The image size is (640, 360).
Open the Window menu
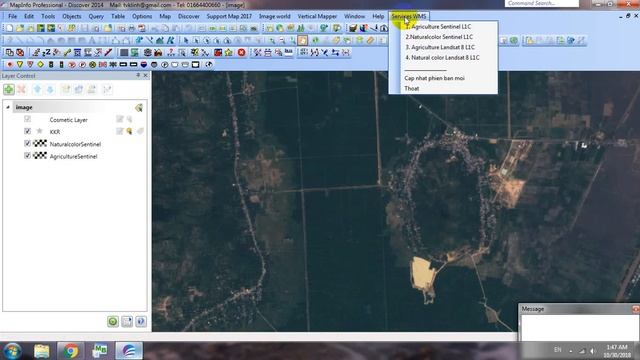(354, 16)
